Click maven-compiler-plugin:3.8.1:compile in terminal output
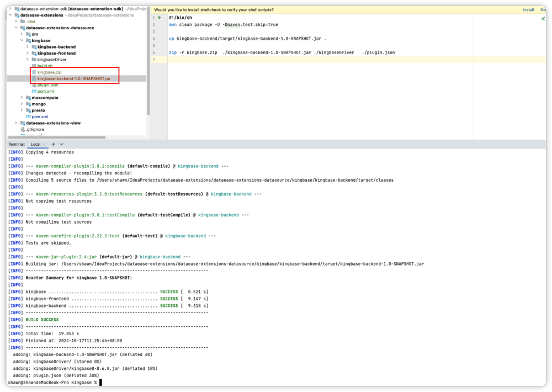 80,166
